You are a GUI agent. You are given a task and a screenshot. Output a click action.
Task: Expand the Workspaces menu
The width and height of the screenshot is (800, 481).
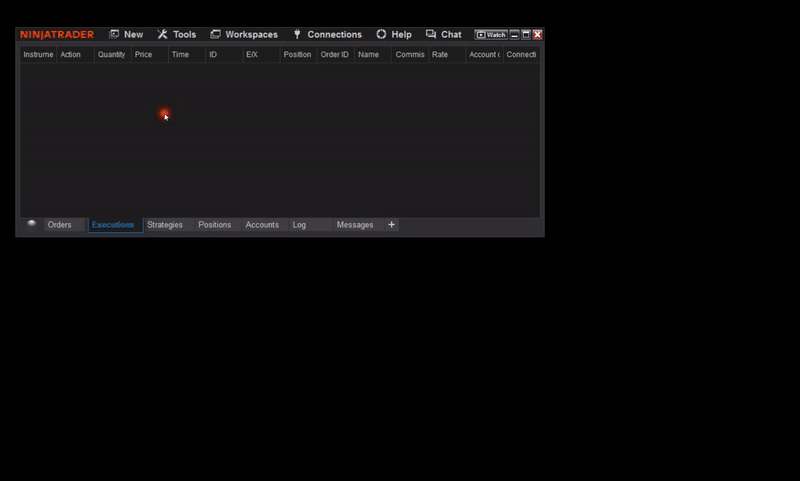coord(244,34)
